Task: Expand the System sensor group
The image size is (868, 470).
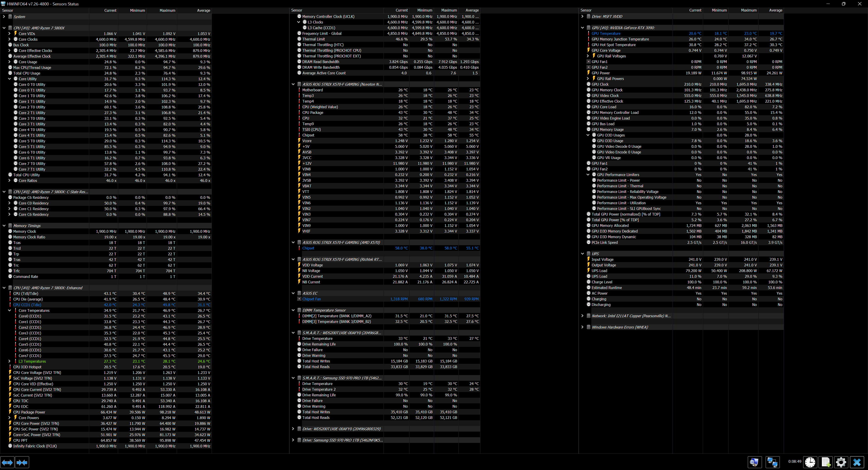Action: click(x=4, y=16)
